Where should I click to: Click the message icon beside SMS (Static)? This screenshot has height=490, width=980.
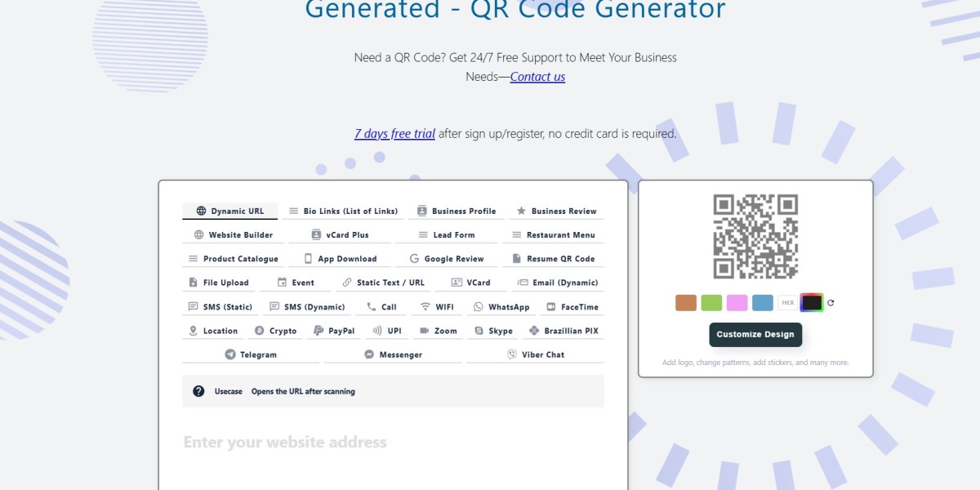point(194,306)
